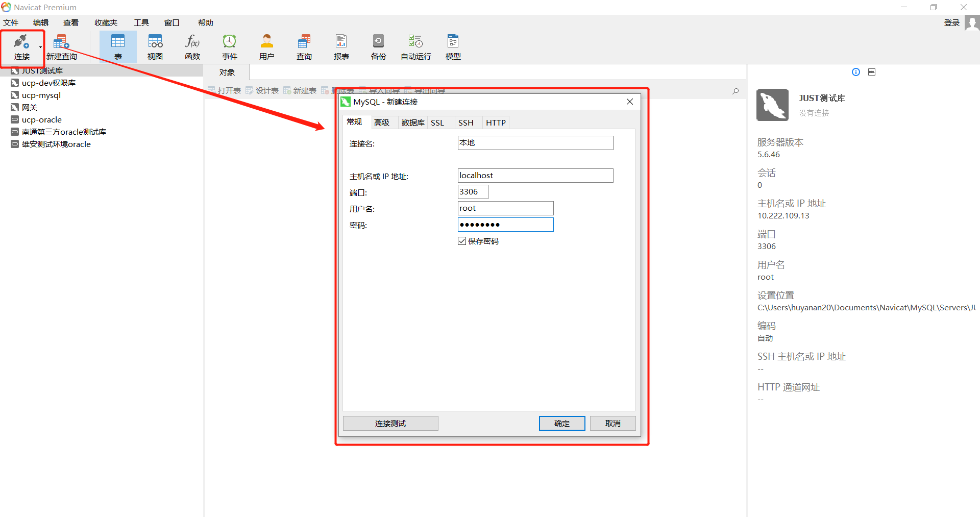
Task: Click the Host (主机名或 IP 地址) field
Action: tap(535, 176)
